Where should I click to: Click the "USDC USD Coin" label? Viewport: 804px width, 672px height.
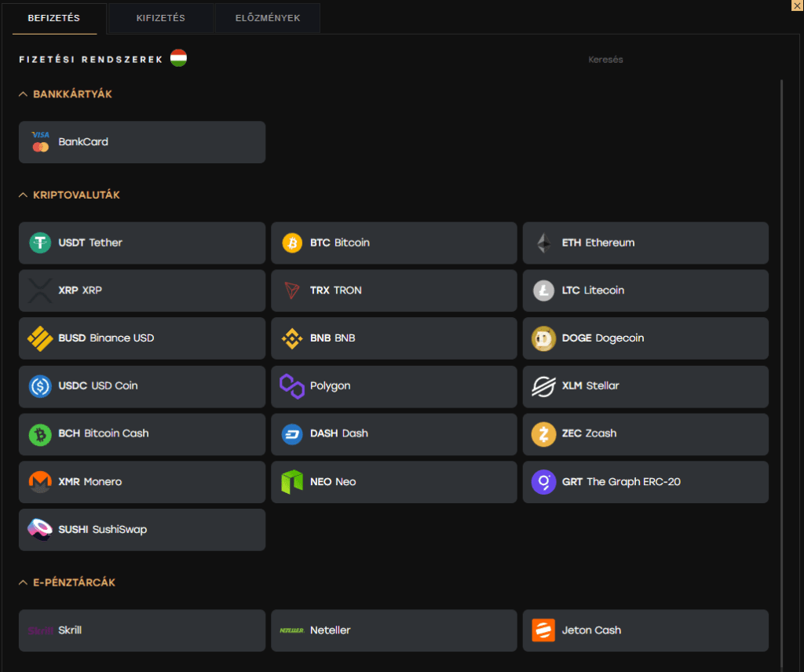pyautogui.click(x=98, y=386)
